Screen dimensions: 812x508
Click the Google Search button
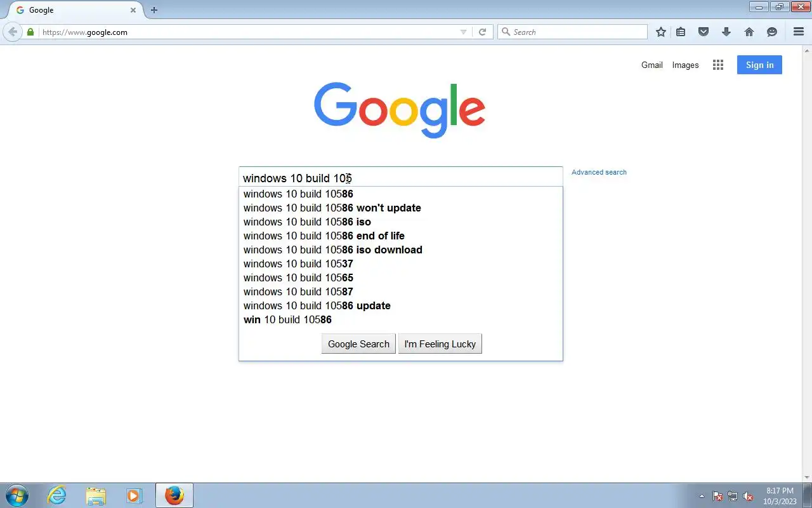(x=358, y=344)
